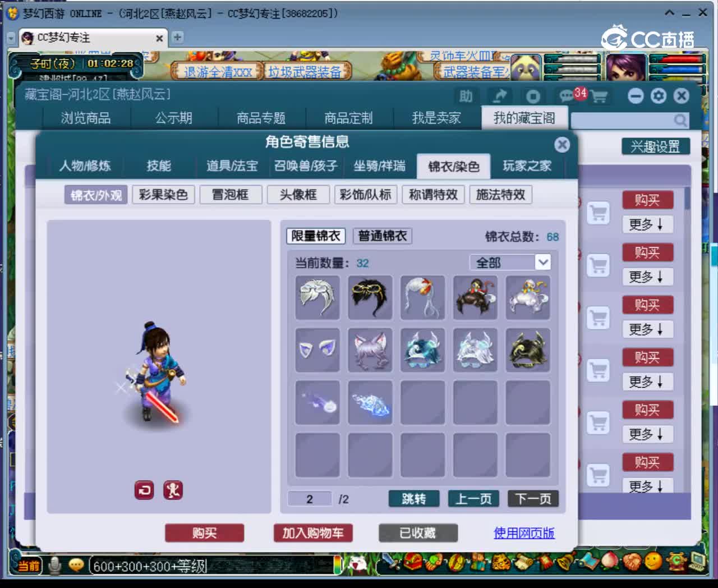The height and width of the screenshot is (588, 718).
Task: Go to previous page with 上一页
Action: [x=473, y=499]
